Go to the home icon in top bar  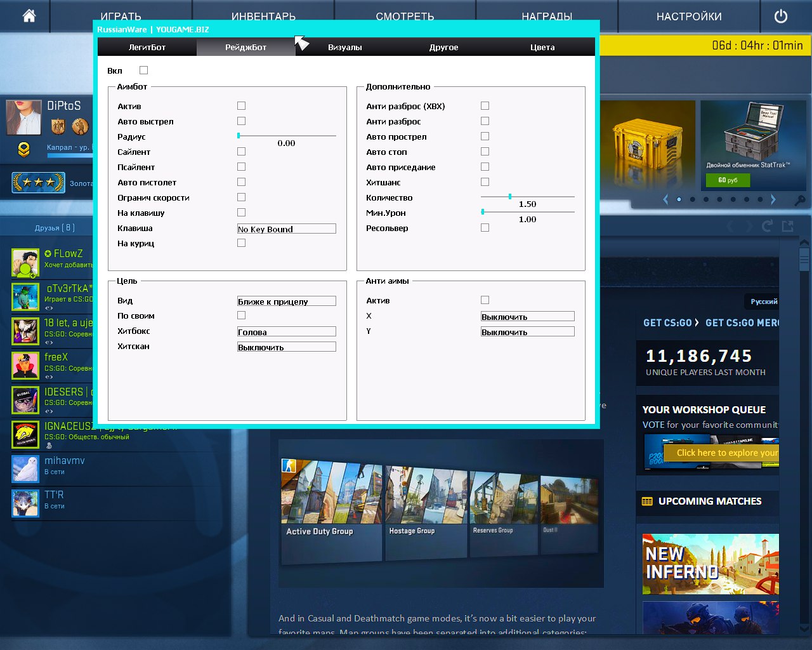(29, 16)
